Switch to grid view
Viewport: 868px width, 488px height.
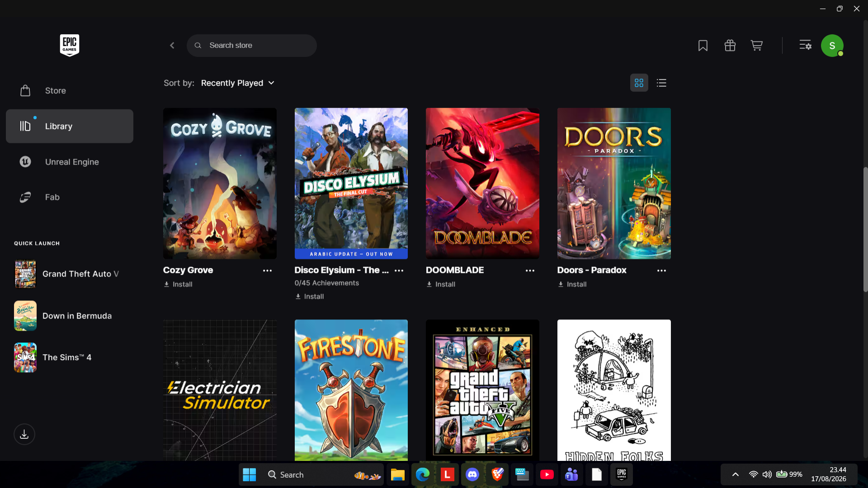click(x=639, y=83)
